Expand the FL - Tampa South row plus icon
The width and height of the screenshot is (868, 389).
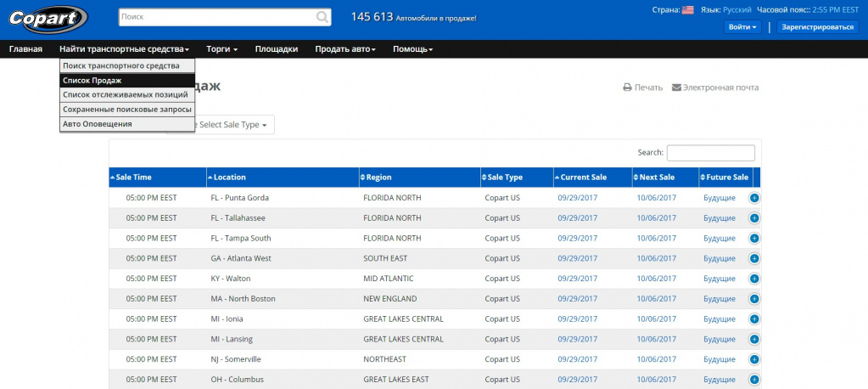(x=754, y=239)
